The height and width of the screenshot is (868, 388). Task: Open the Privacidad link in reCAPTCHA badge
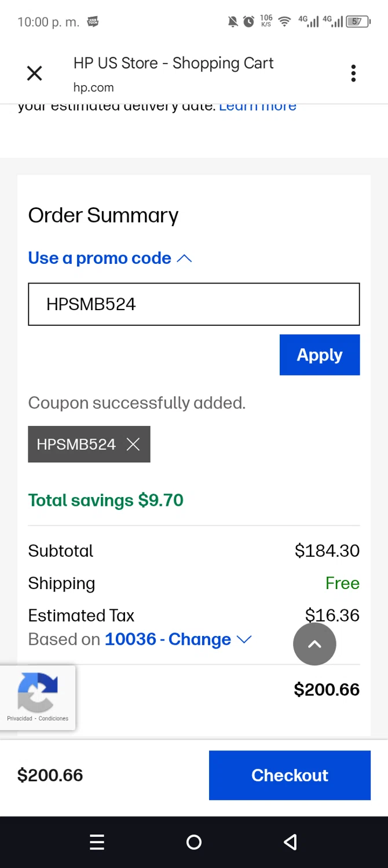click(x=20, y=719)
